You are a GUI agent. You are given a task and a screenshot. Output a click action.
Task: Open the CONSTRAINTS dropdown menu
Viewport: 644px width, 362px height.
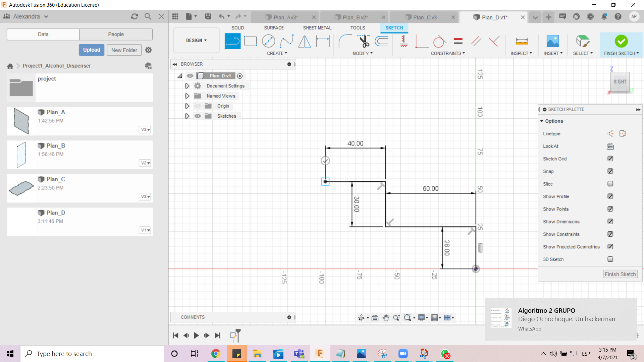tap(448, 53)
